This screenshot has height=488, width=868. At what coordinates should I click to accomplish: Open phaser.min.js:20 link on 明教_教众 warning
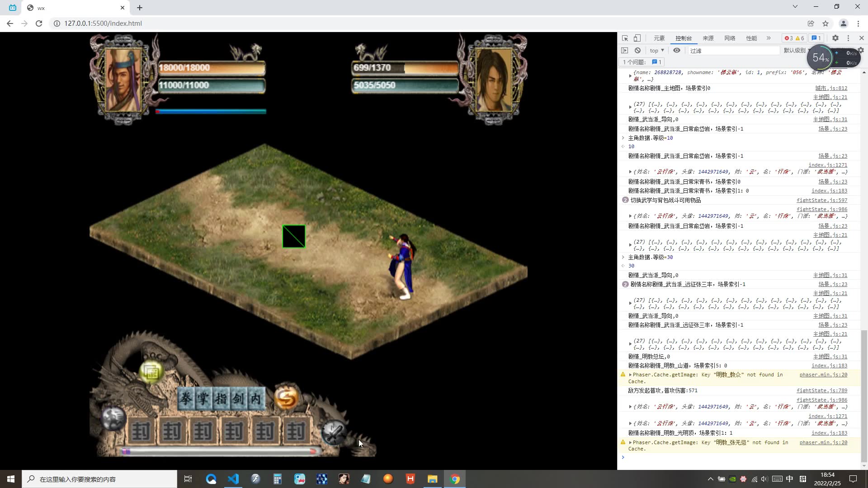click(823, 375)
